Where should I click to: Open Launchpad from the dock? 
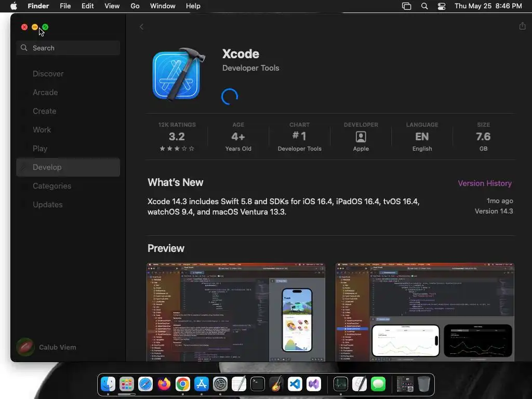coord(127,384)
